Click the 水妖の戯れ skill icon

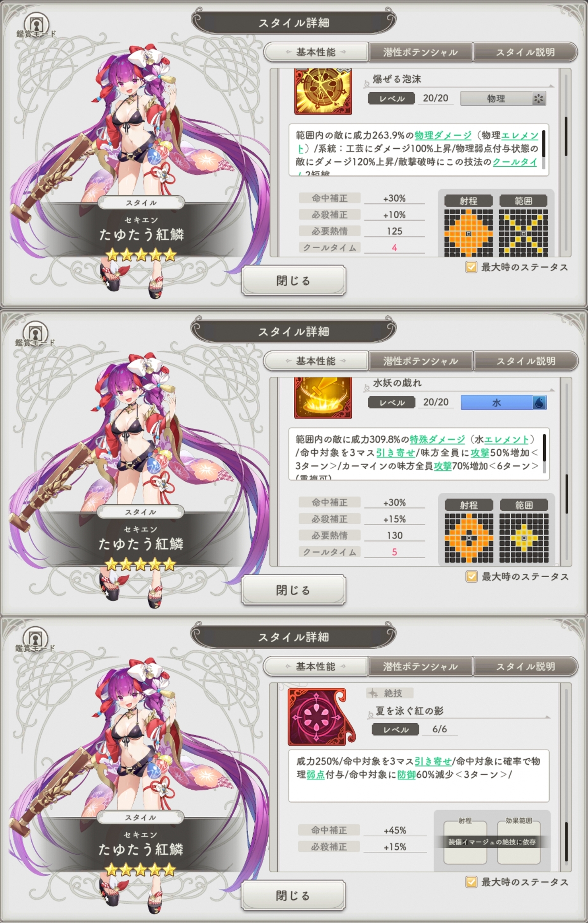323,398
